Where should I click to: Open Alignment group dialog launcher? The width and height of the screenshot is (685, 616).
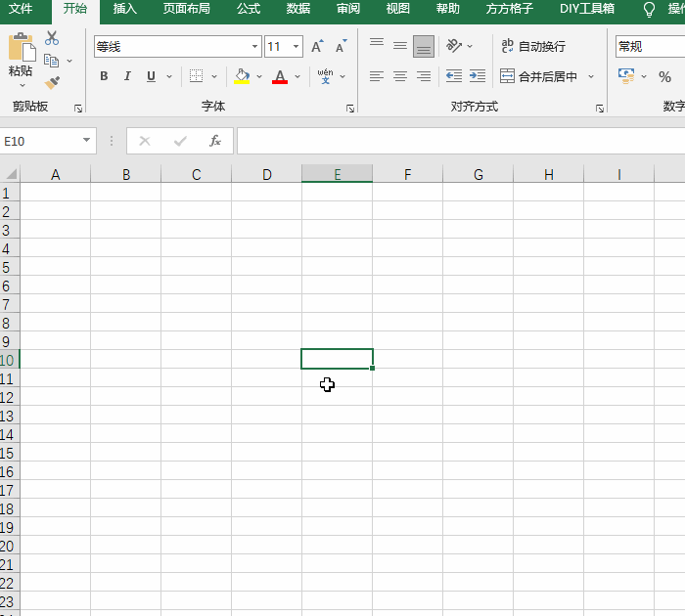(600, 109)
